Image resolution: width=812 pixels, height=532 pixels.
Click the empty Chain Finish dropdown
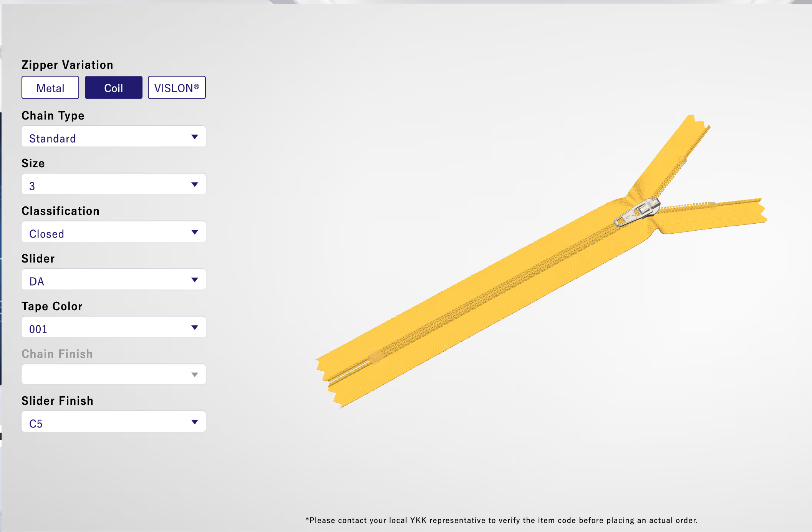113,374
